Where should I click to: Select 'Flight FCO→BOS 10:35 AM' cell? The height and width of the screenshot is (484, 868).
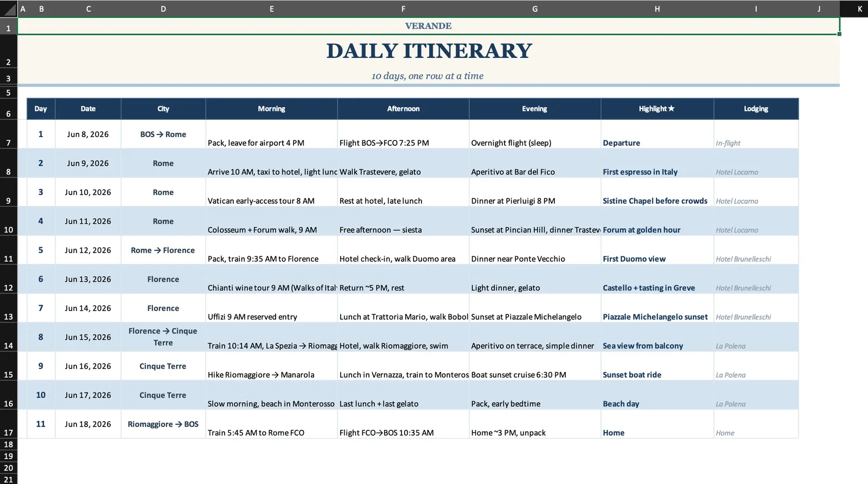[403, 424]
